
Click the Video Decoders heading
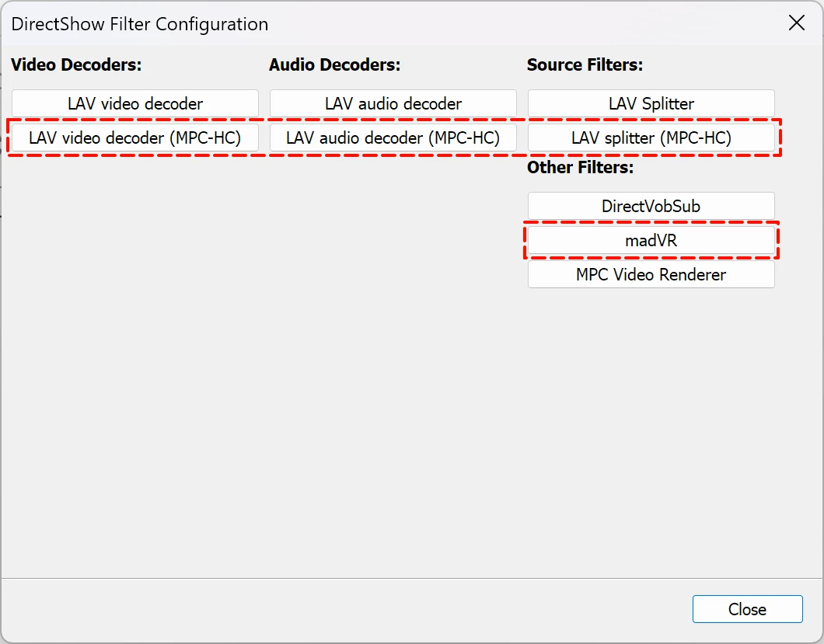[76, 65]
